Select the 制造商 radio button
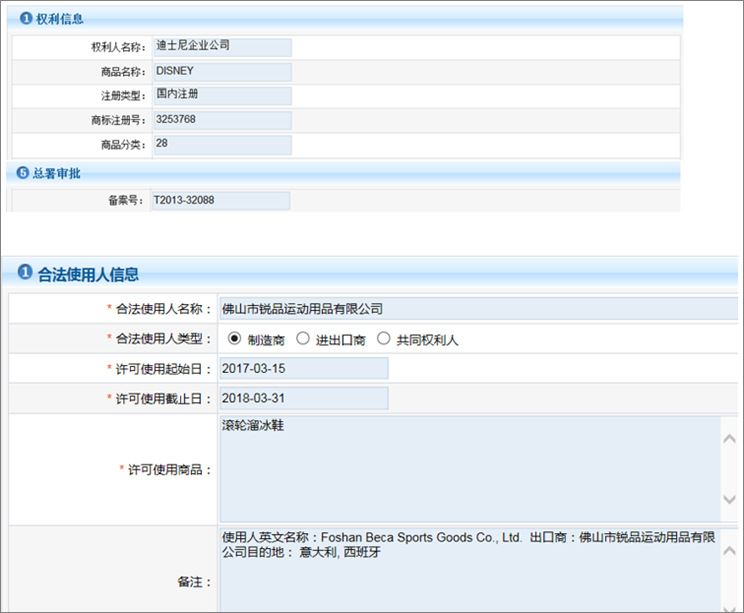The image size is (744, 613). (234, 339)
